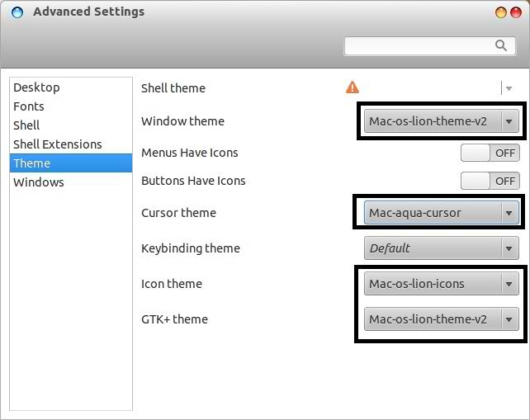Select the highlighted Theme sidebar item
530x420 pixels.
click(x=71, y=163)
